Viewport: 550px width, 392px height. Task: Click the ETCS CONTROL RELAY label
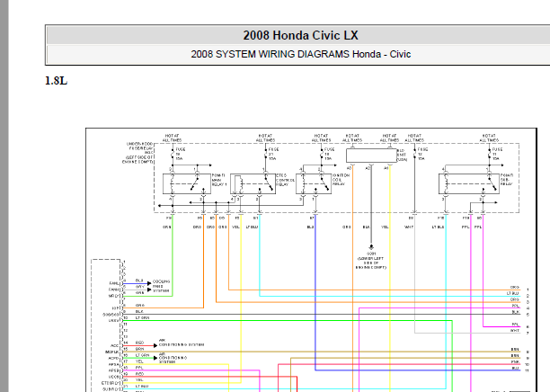click(x=286, y=179)
